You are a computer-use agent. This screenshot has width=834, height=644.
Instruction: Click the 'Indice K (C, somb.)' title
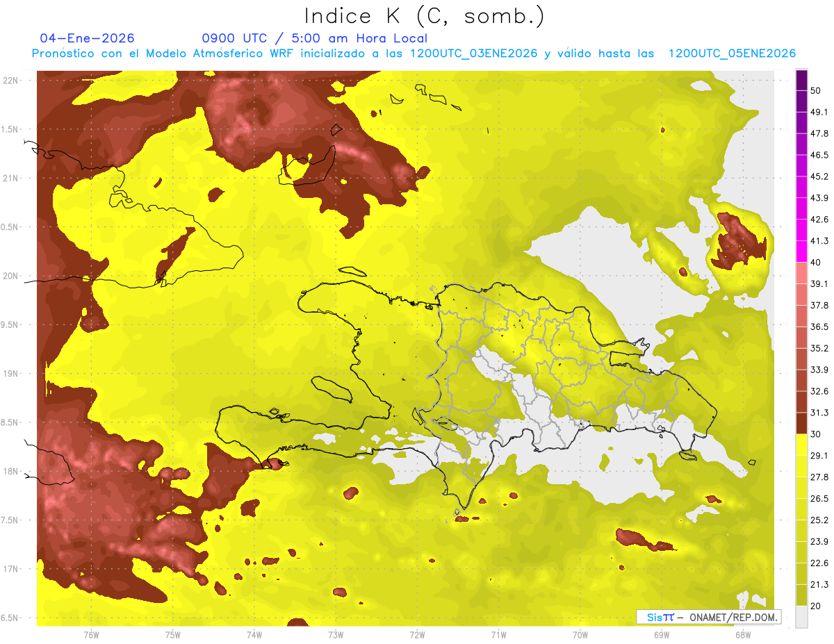click(x=424, y=15)
